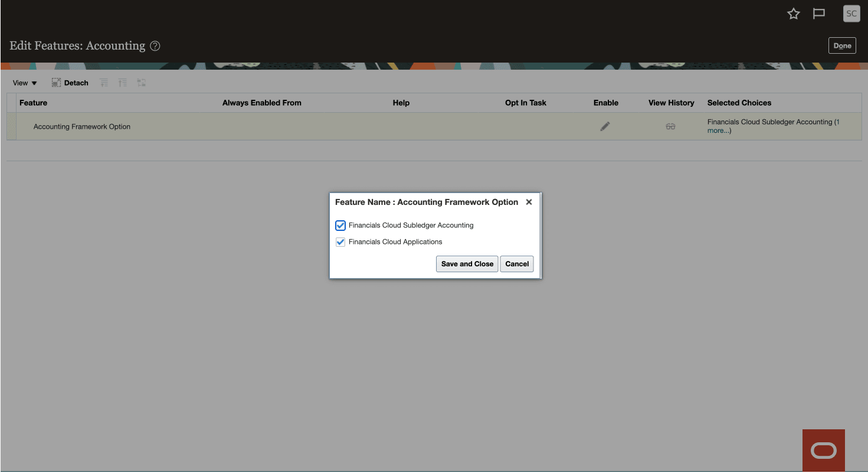Screen dimensions: 868x473
Task: Enable the Financials Cloud Subledger Accounting option
Action: (340, 225)
